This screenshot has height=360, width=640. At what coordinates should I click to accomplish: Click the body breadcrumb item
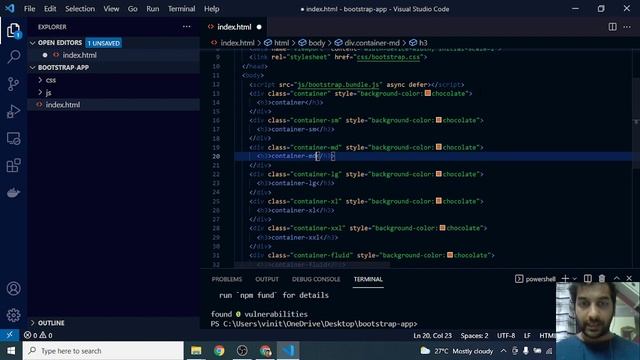312,43
